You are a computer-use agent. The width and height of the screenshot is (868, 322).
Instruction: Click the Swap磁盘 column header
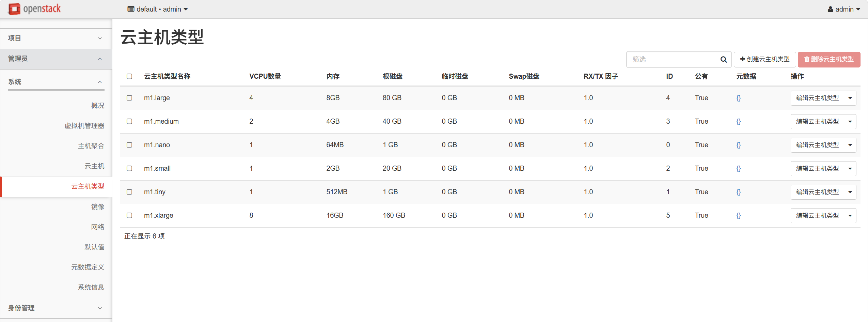pos(524,76)
